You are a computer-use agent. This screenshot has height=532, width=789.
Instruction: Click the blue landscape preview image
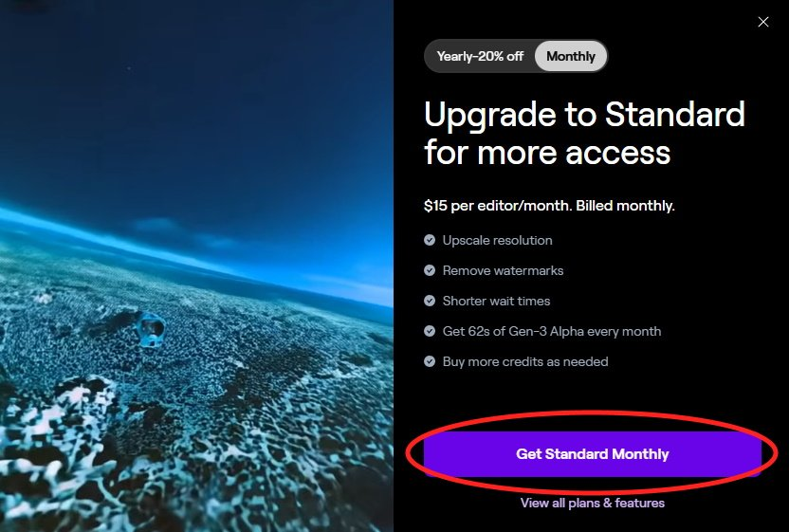pos(196,266)
